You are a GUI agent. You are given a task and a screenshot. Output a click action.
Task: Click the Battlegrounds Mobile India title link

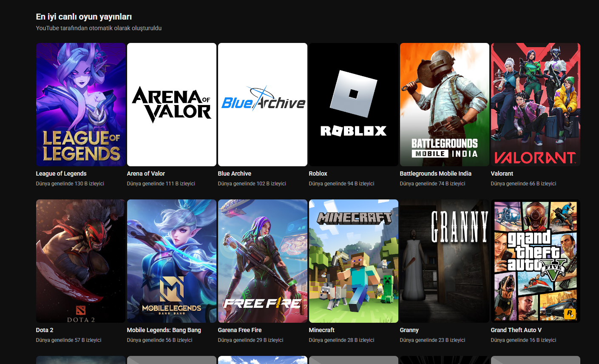pos(436,173)
